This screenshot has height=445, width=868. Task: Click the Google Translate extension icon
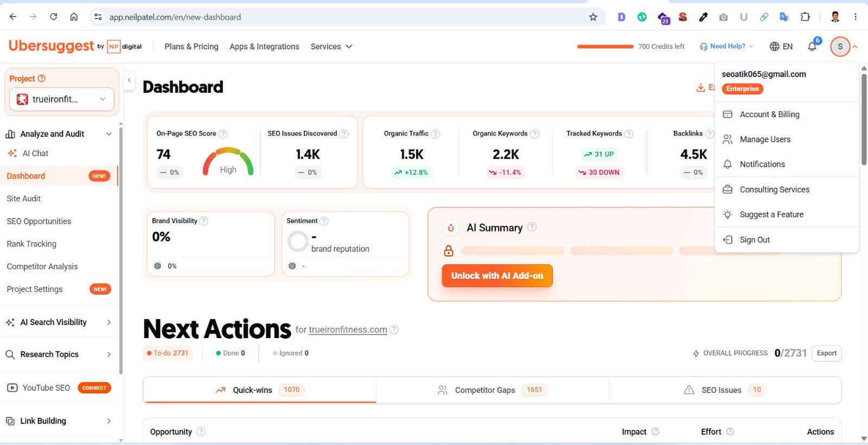784,17
